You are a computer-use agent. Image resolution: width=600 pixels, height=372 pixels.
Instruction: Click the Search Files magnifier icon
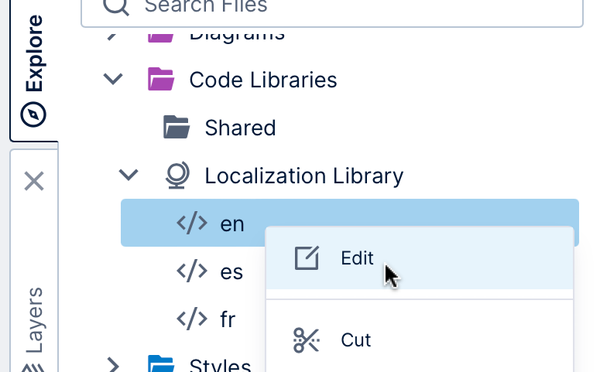tap(116, 6)
